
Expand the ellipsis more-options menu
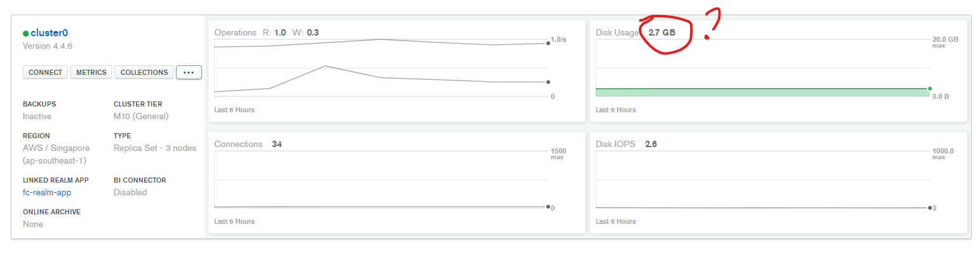click(189, 72)
